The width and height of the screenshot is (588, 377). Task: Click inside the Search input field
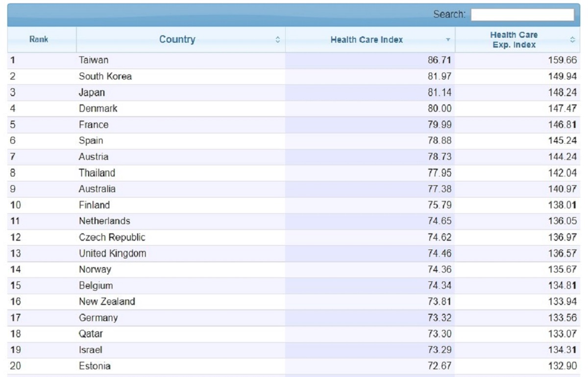click(x=522, y=15)
